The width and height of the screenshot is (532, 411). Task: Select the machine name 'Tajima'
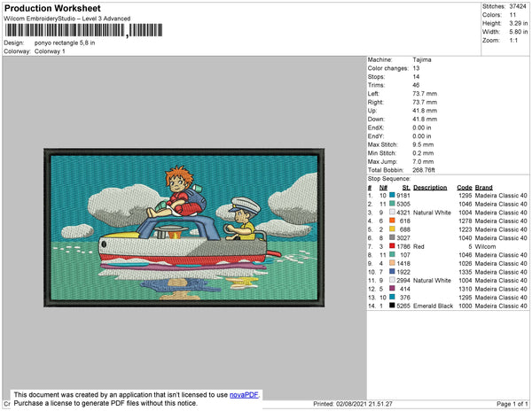422,59
